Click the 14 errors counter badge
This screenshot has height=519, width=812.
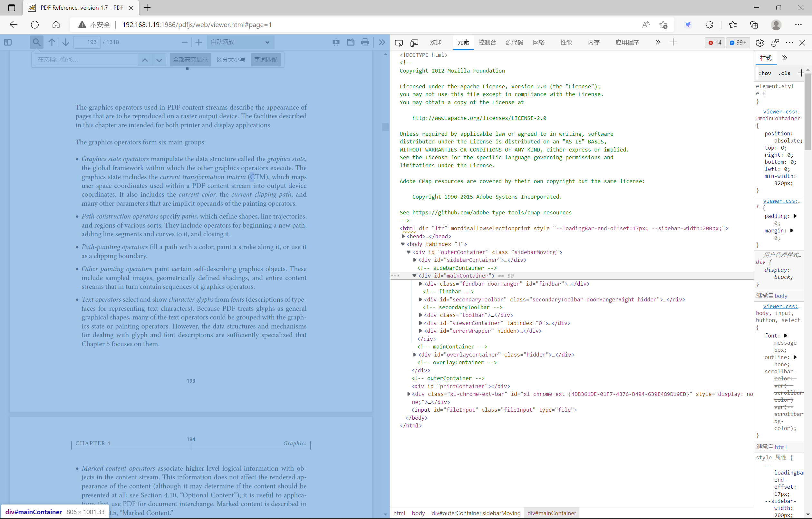coord(715,43)
